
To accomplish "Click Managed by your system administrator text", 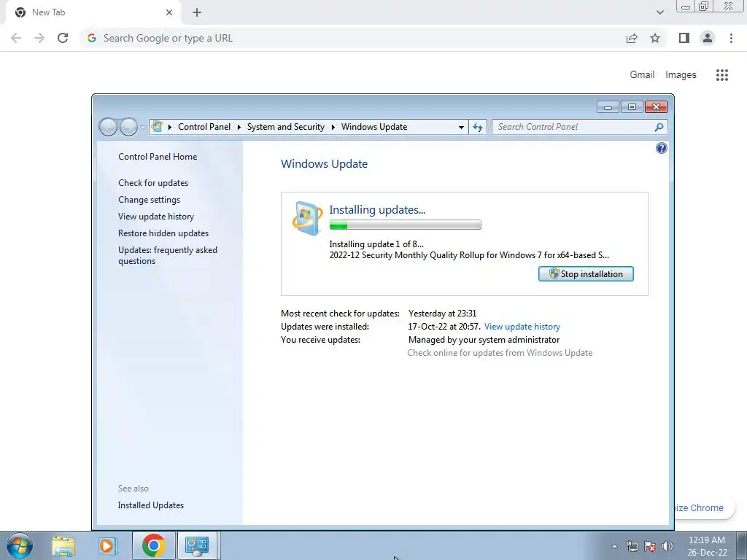I will tap(484, 340).
